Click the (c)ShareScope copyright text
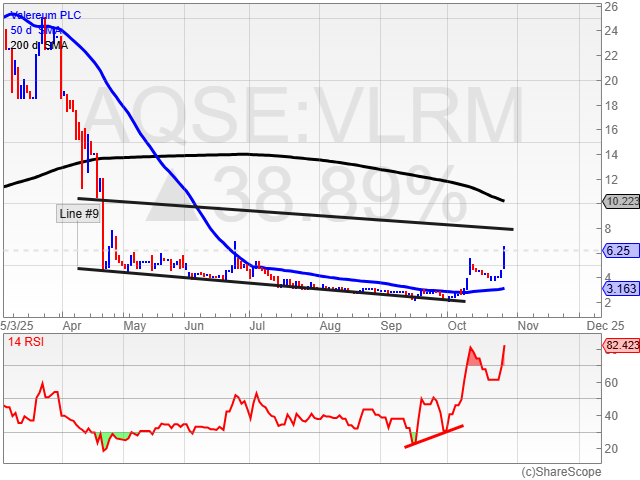Viewport: 640px width, 480px height. coord(561,472)
